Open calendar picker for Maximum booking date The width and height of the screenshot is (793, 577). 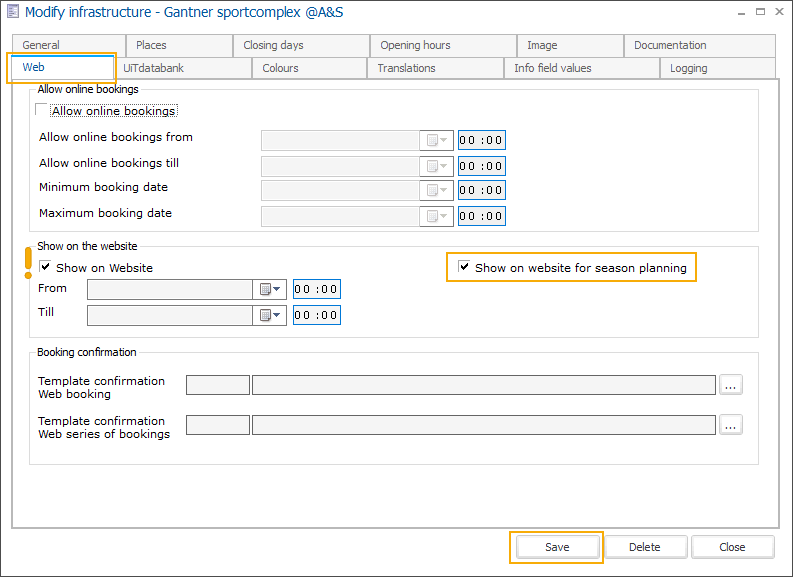[436, 216]
